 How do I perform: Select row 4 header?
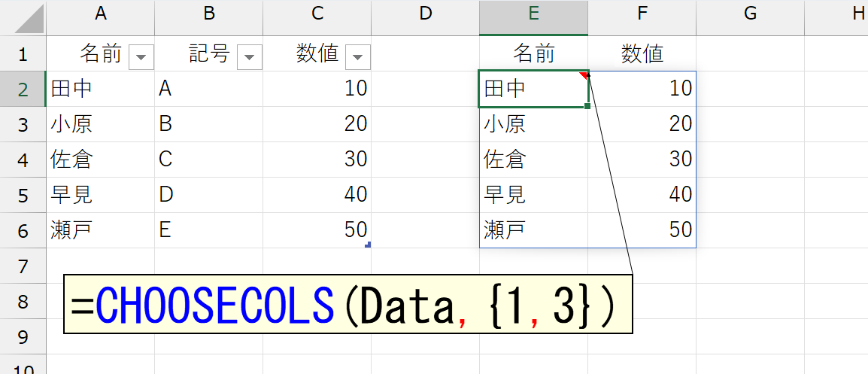coord(23,160)
